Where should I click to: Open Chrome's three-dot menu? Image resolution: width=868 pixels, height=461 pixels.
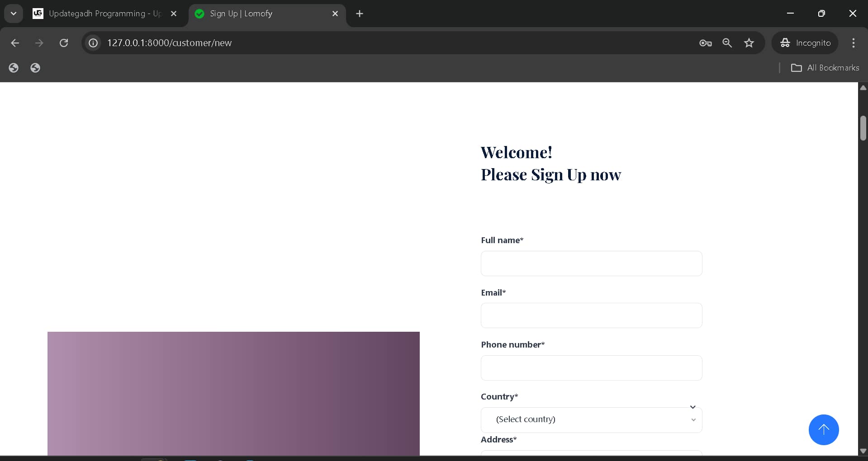(853, 42)
